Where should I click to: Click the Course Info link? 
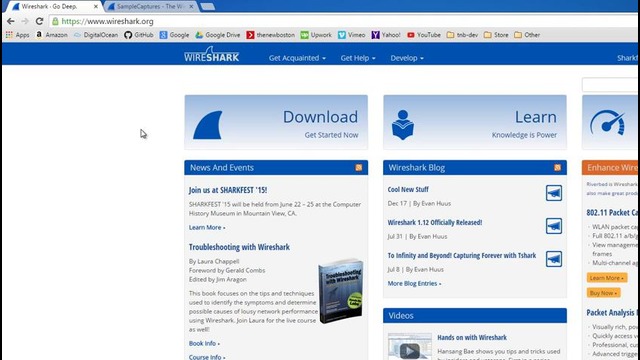pos(207,357)
